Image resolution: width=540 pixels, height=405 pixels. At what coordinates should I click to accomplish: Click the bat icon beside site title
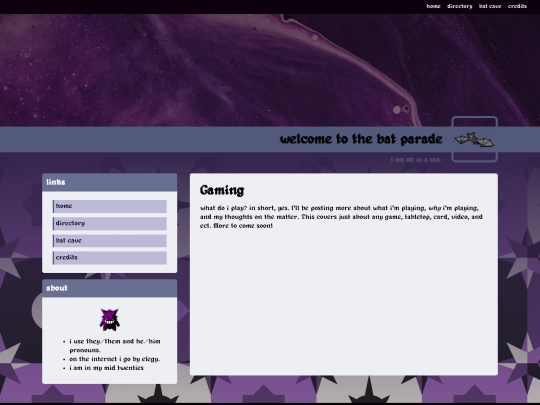[x=474, y=140]
